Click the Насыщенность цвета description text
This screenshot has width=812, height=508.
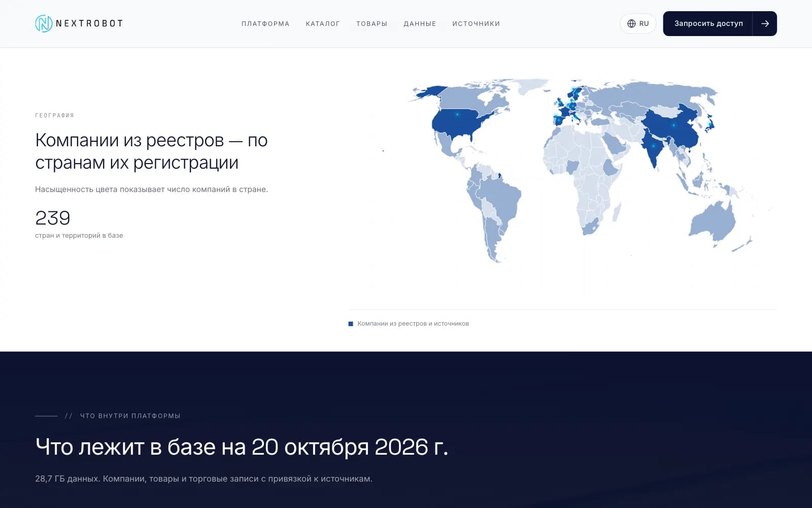coord(151,189)
